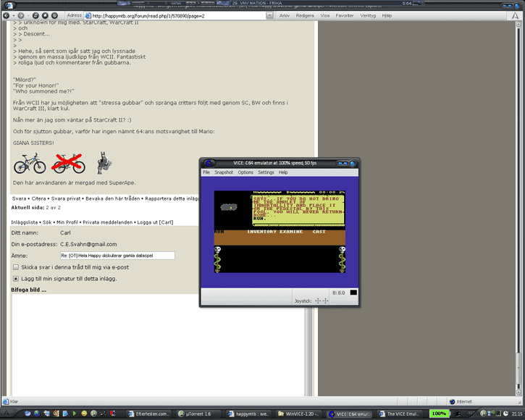Click the browser page vertical scrollbar

click(x=518, y=208)
